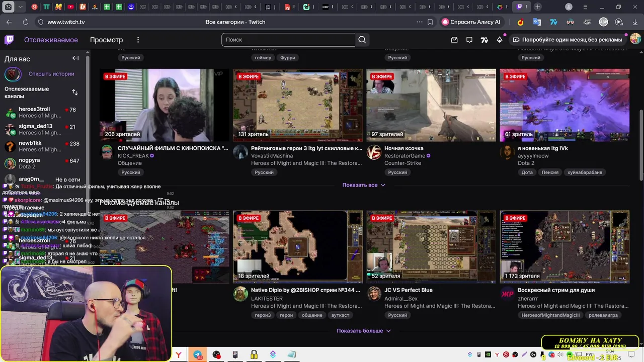Go back with the browser back arrow
Viewport: 644px width, 362px height.
[x=9, y=22]
